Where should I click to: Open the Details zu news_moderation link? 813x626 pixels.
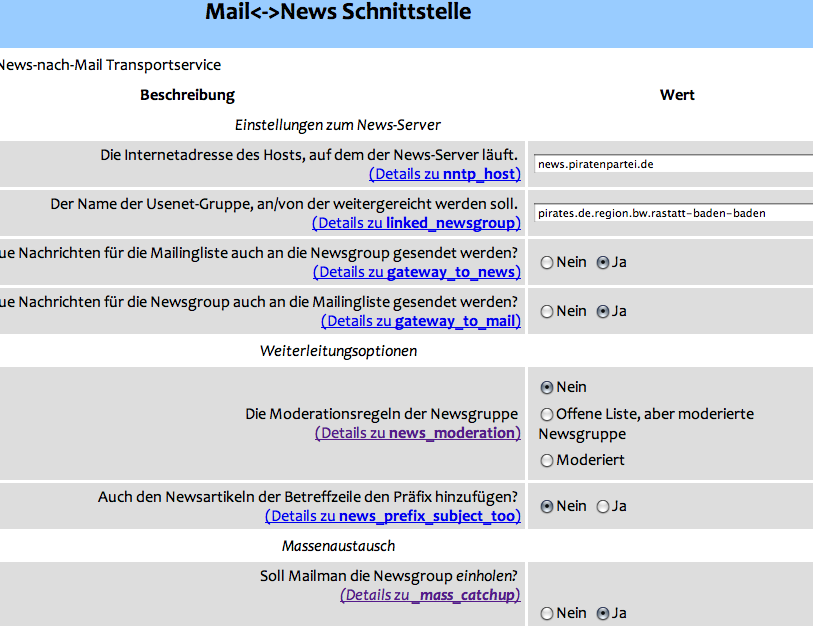click(418, 433)
